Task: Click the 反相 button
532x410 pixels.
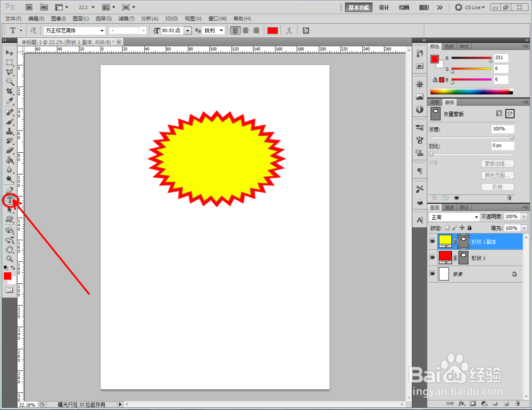Action: coord(497,187)
